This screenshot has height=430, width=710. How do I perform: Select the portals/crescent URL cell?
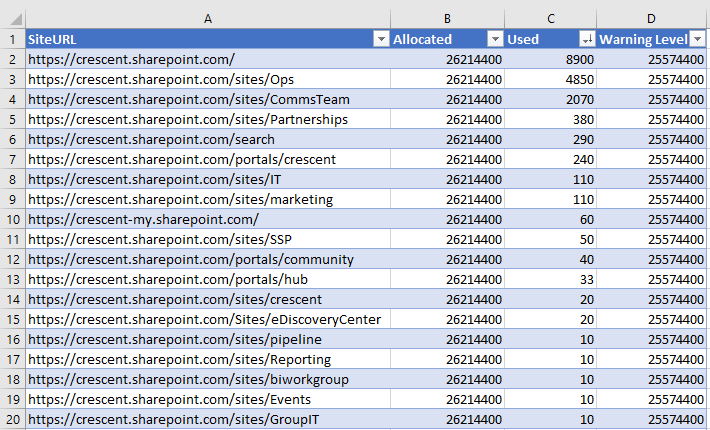coord(208,159)
